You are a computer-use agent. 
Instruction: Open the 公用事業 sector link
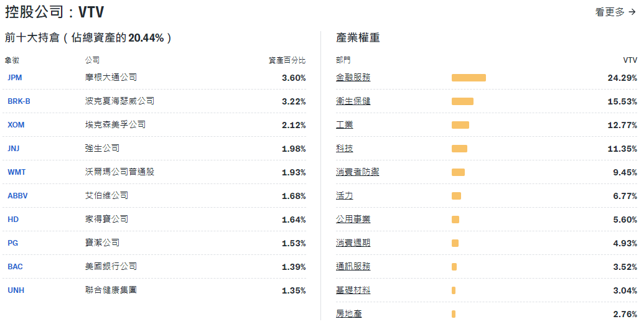pos(353,220)
